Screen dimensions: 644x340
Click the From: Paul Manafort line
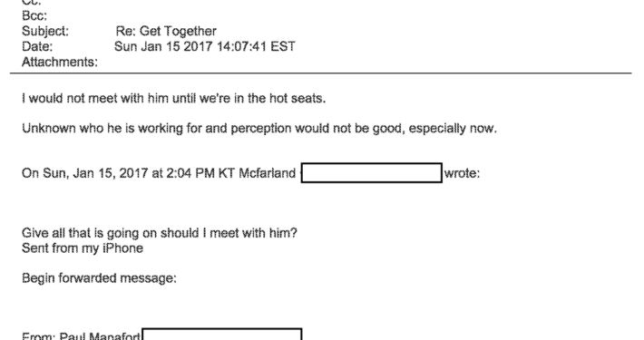coord(81,335)
